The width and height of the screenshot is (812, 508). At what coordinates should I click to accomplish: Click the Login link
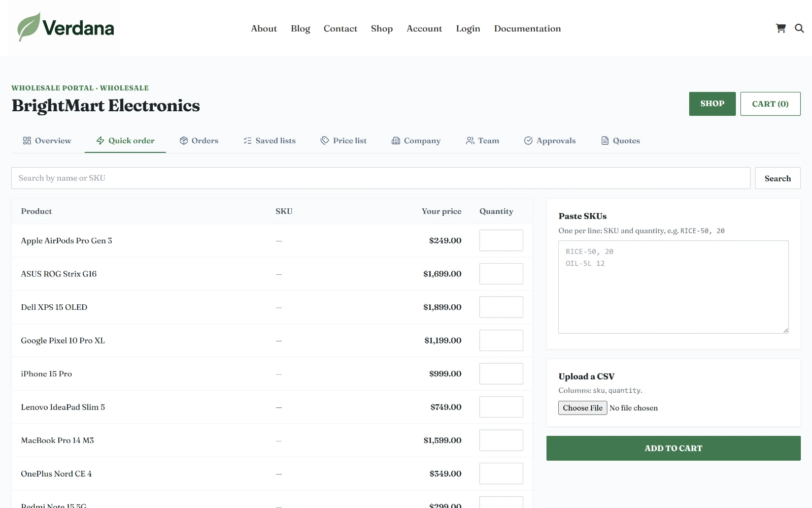point(468,28)
